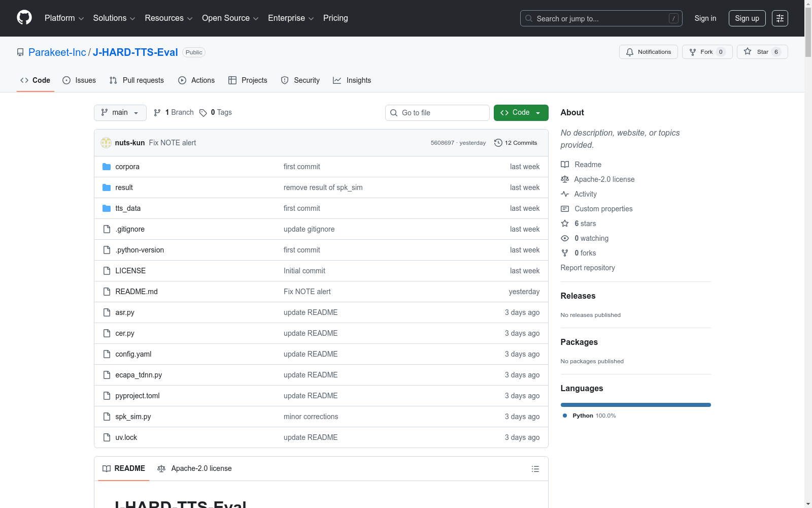Focus the Search or jump to field

[x=601, y=18]
